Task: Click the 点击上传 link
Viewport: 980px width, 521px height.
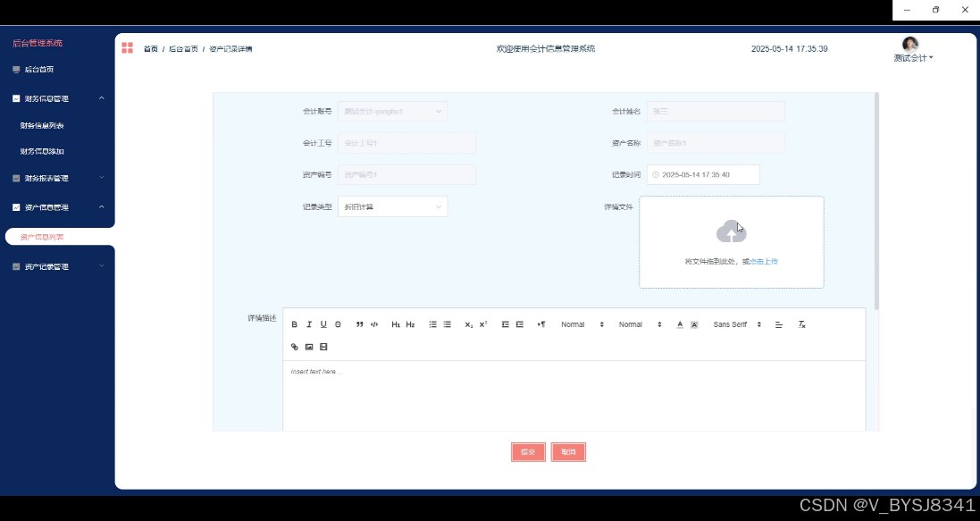Action: click(764, 262)
